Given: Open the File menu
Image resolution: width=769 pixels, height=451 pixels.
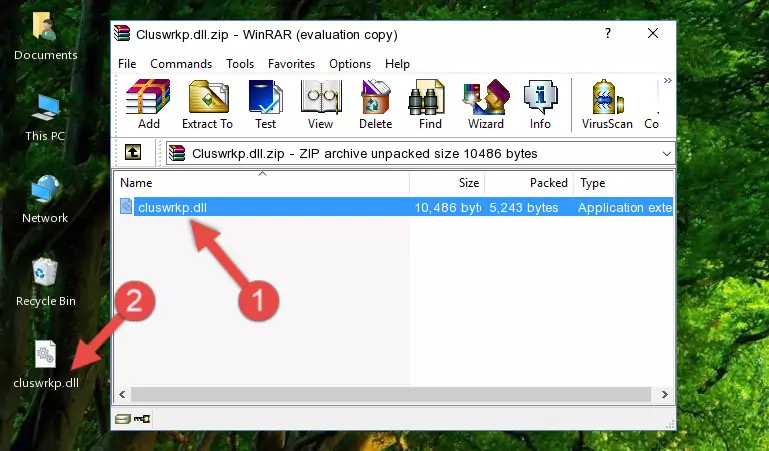Looking at the screenshot, I should (127, 64).
